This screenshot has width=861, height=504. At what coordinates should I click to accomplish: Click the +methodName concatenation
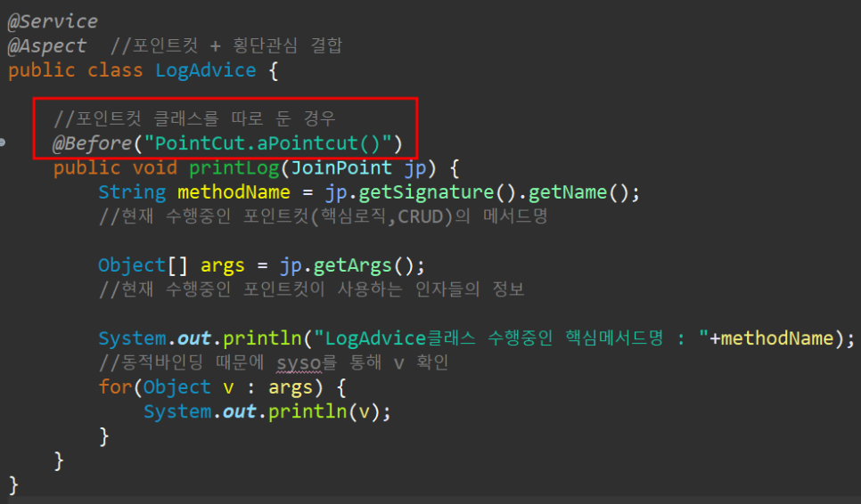point(772,337)
